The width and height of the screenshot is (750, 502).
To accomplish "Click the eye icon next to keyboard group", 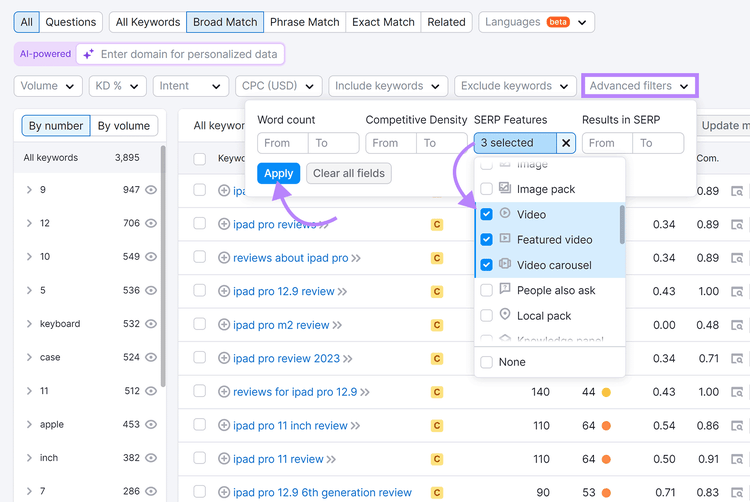I will [151, 324].
